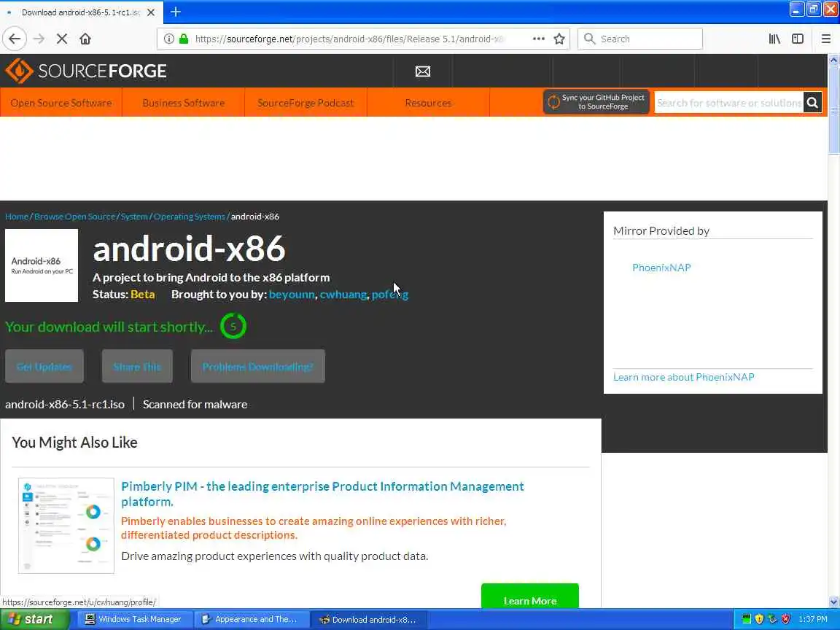Click the Status Beta label
The image size is (840, 630).
pos(124,294)
